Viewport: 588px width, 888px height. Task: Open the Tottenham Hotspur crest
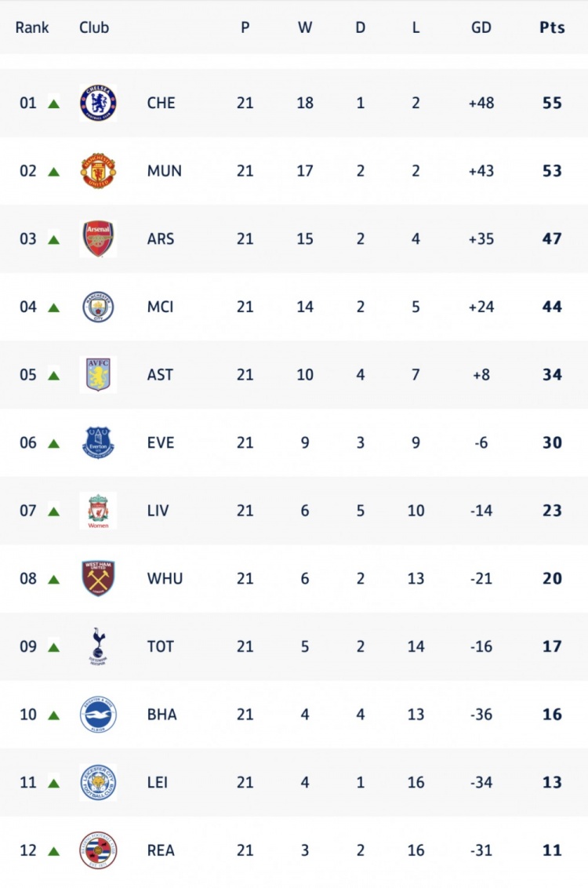tap(98, 646)
